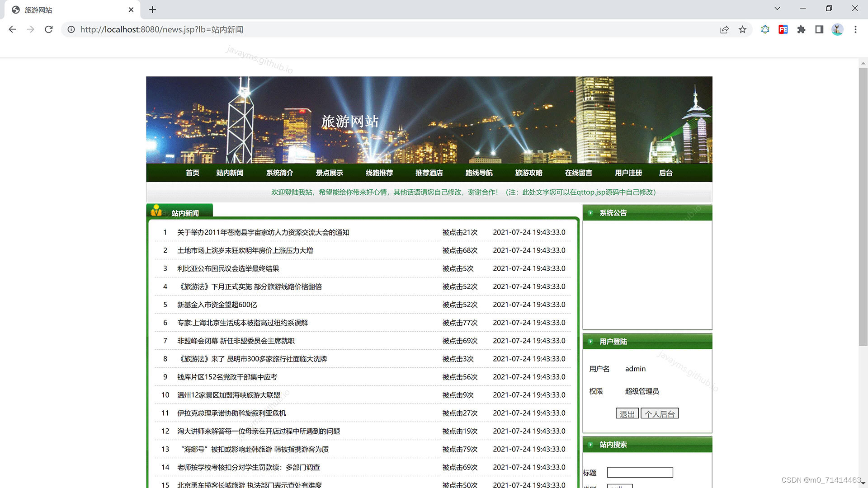Viewport: 868px width, 488px height.
Task: Bookmark this page with star icon
Action: coord(742,29)
